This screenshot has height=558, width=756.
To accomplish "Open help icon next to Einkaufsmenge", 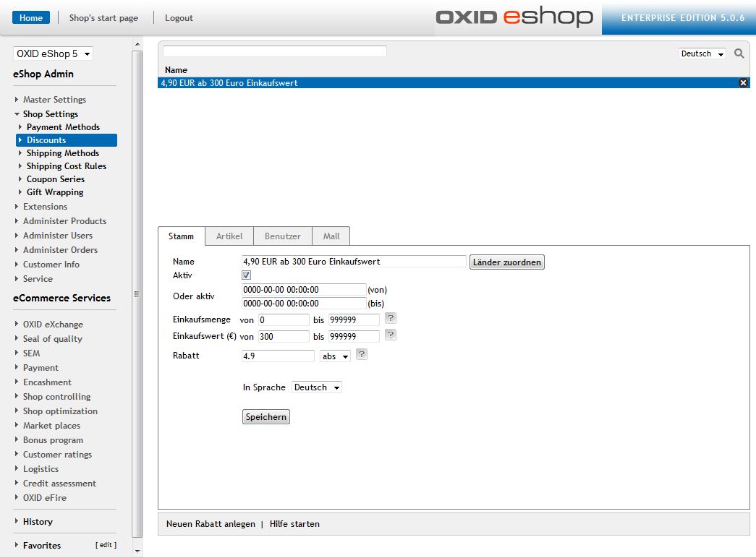I will click(391, 318).
